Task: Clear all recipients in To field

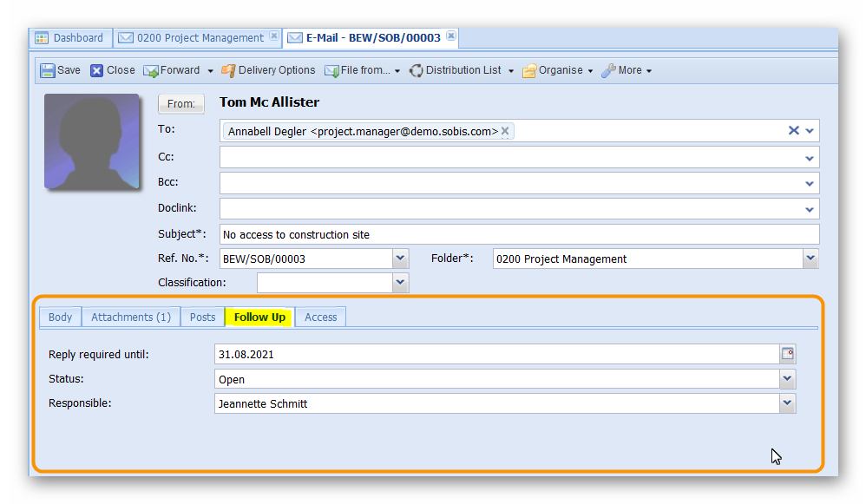Action: 793,131
